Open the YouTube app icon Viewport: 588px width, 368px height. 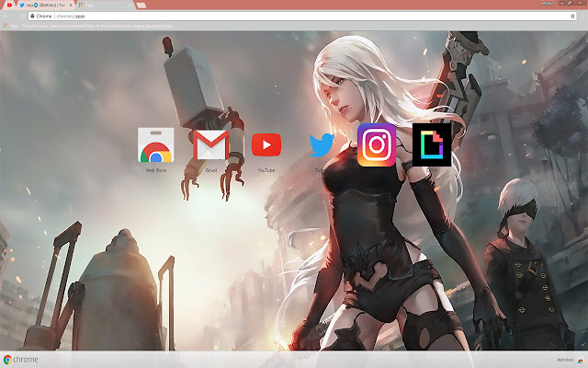pos(266,144)
